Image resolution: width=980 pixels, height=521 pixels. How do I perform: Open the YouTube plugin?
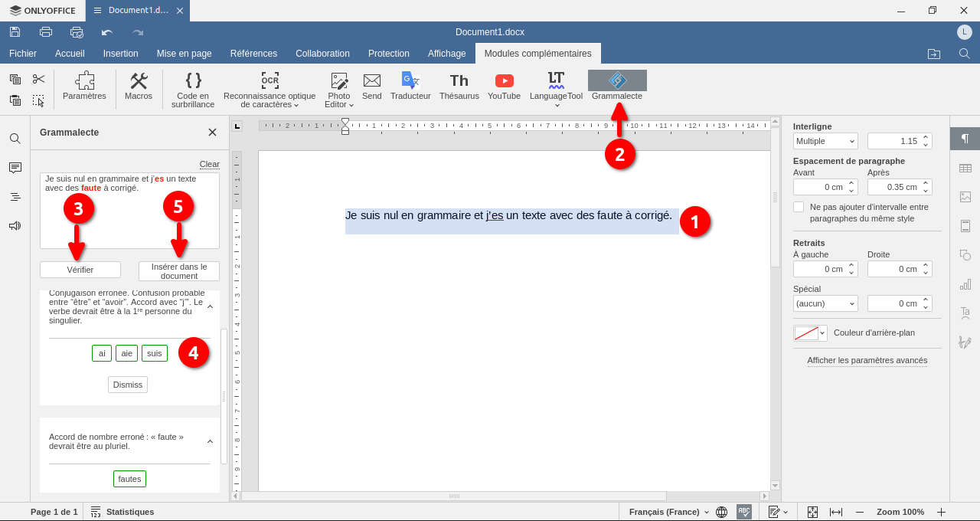pyautogui.click(x=505, y=86)
